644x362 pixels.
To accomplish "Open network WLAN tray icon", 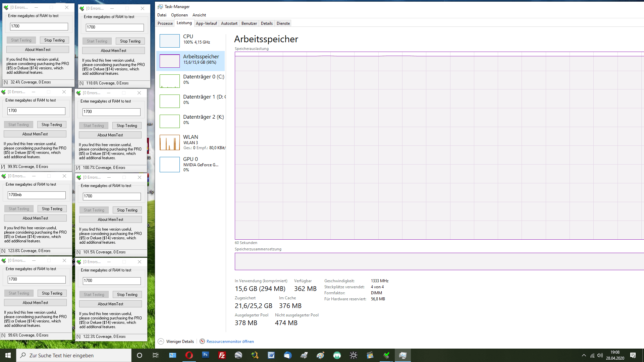I will point(592,355).
